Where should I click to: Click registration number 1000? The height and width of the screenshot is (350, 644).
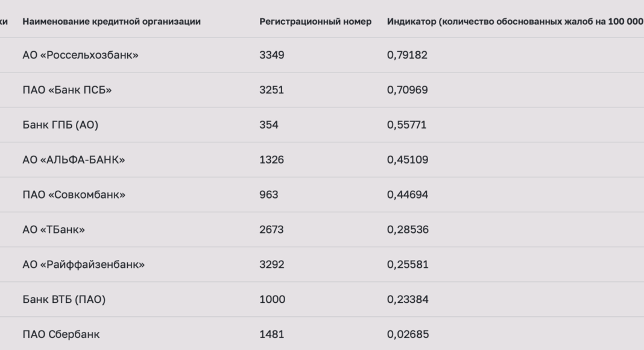273,299
